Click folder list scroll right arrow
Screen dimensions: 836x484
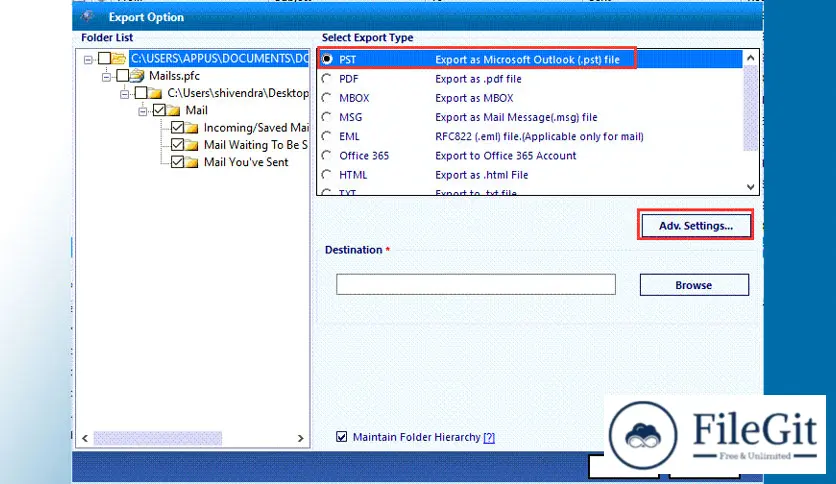pyautogui.click(x=300, y=438)
